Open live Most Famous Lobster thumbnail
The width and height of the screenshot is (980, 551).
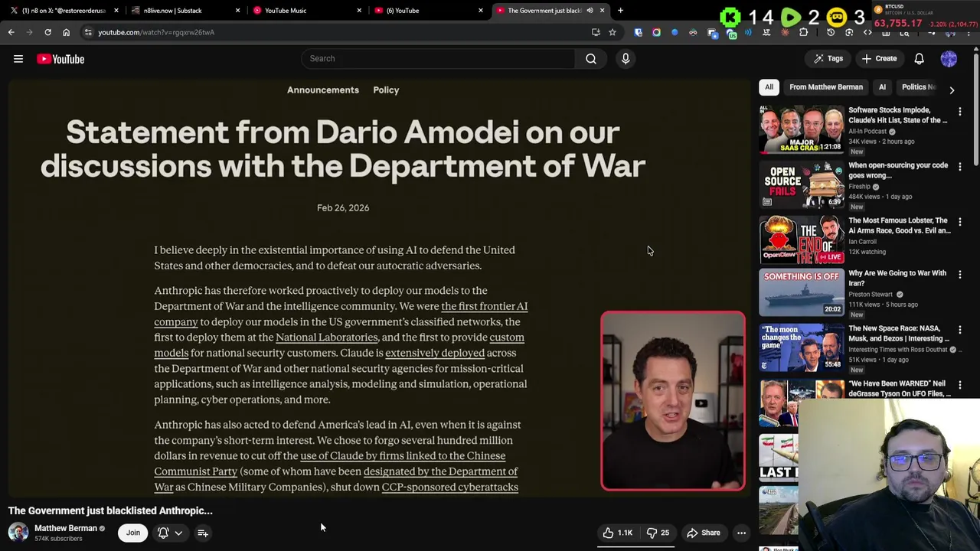[801, 240]
